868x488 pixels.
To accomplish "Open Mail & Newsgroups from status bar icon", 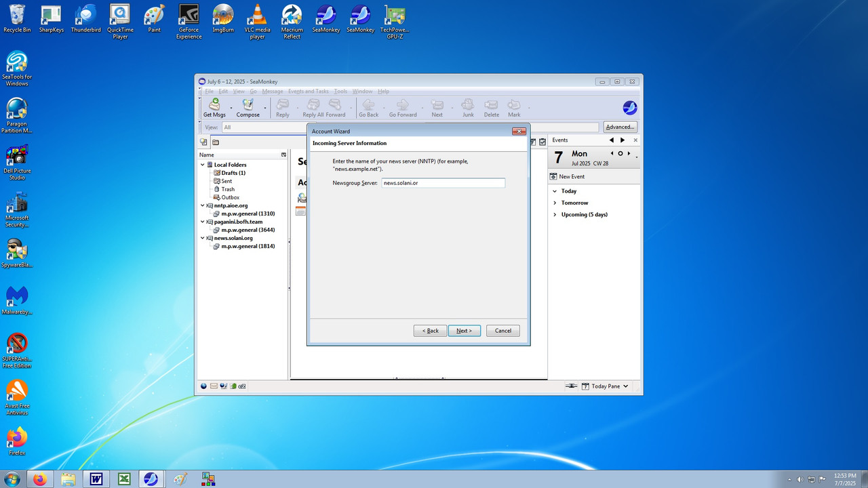I will [x=214, y=386].
